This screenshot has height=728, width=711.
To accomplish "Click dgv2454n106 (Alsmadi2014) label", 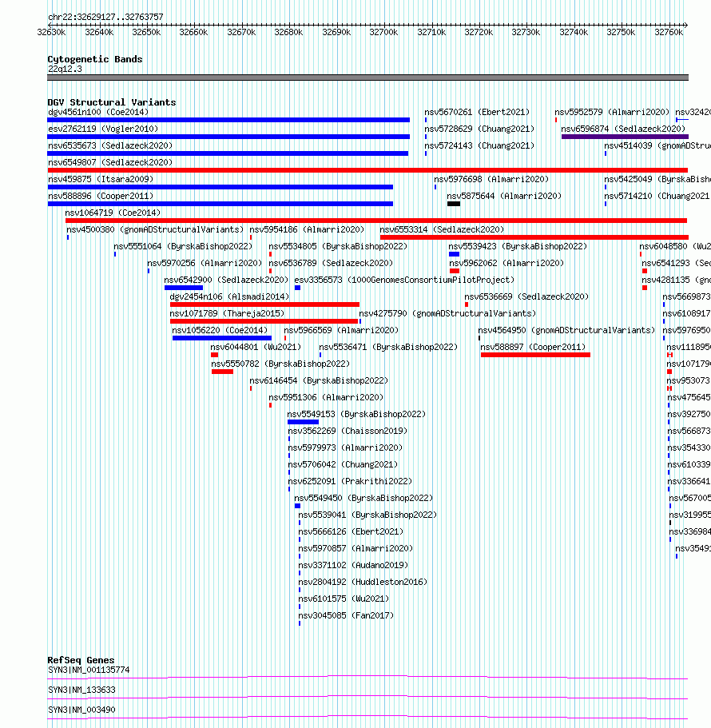I will pyautogui.click(x=229, y=296).
